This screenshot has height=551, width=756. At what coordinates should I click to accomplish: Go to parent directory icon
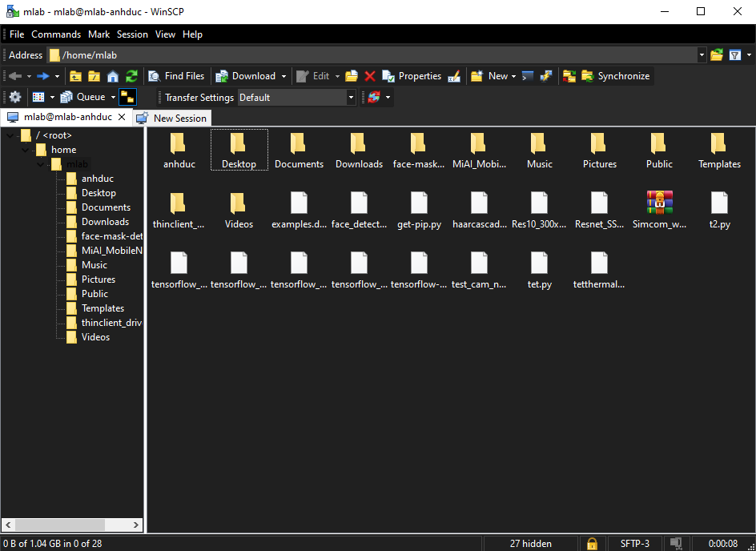76,76
